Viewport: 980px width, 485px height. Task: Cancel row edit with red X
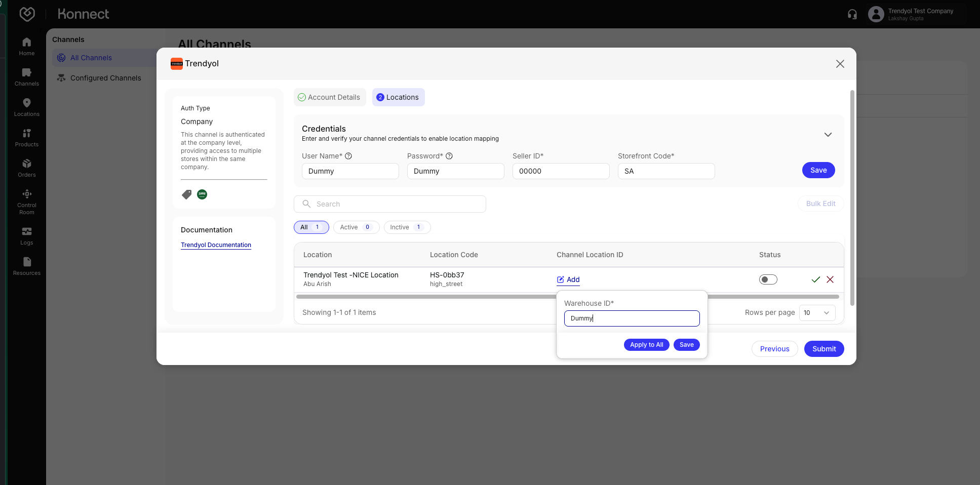(830, 279)
